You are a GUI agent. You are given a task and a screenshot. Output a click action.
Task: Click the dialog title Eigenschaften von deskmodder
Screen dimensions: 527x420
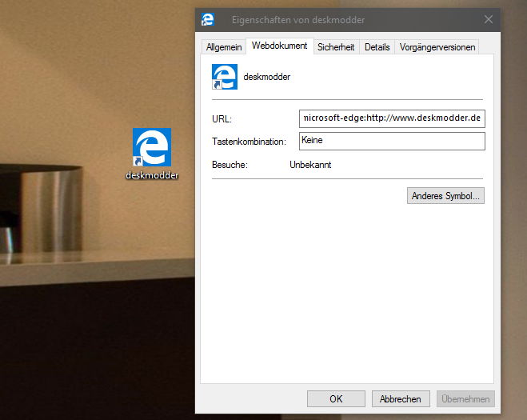(298, 20)
